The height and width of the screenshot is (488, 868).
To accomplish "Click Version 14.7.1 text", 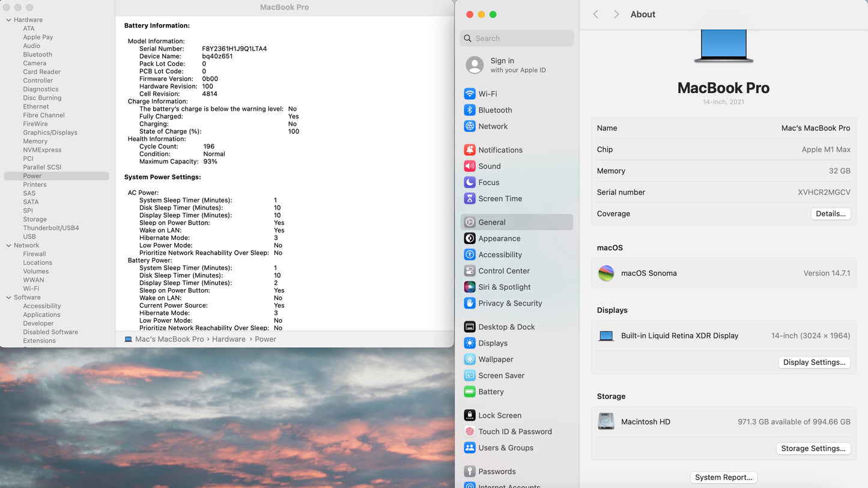I will [827, 273].
